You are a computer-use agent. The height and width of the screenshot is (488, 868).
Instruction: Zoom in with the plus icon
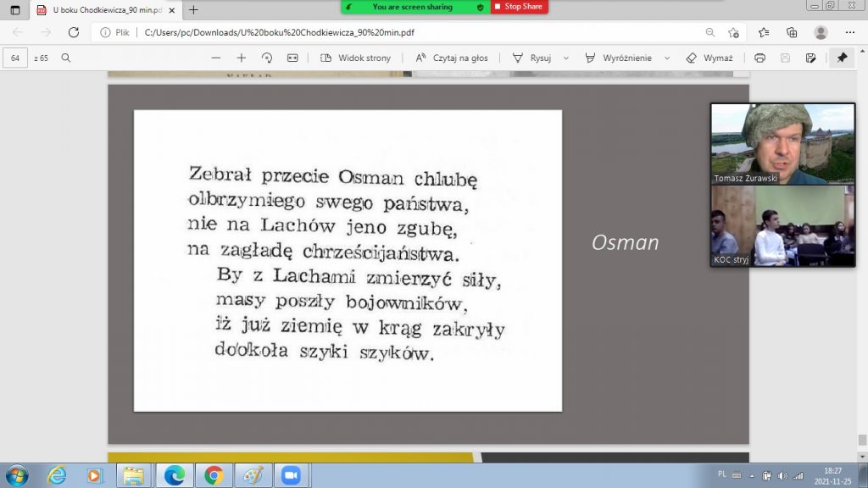242,58
